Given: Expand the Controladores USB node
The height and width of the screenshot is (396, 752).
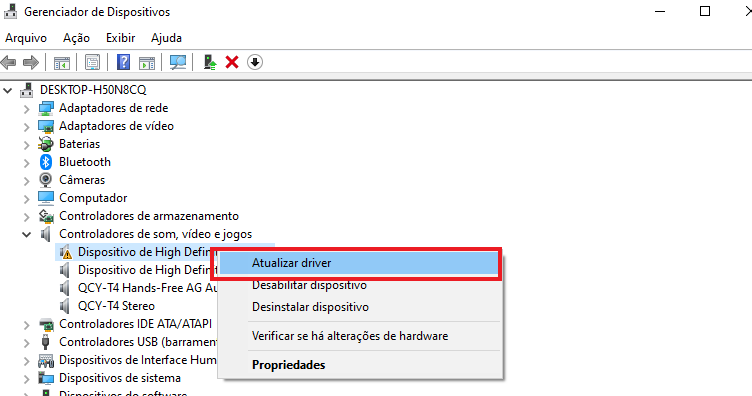Looking at the screenshot, I should point(26,343).
